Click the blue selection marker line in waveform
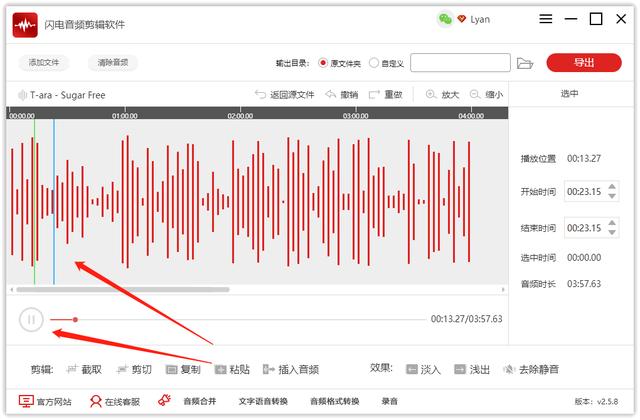Screen dimensions: 640x420 (53, 202)
